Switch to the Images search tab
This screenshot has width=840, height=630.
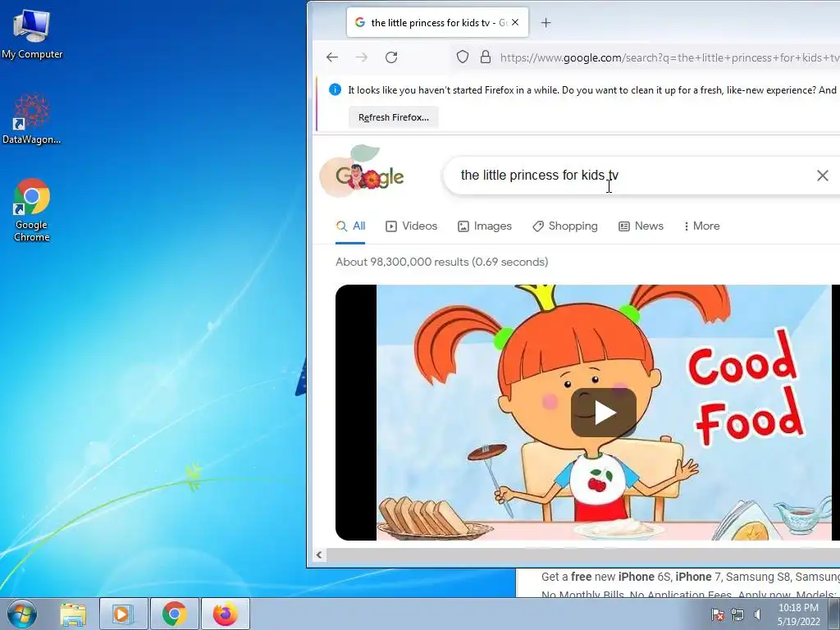pos(485,226)
